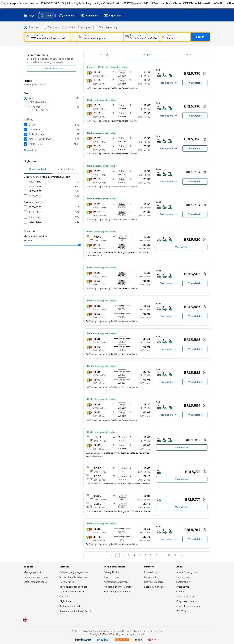Click the help icon beside the BRL5,356 price
234x644 pixels.
(x=204, y=139)
